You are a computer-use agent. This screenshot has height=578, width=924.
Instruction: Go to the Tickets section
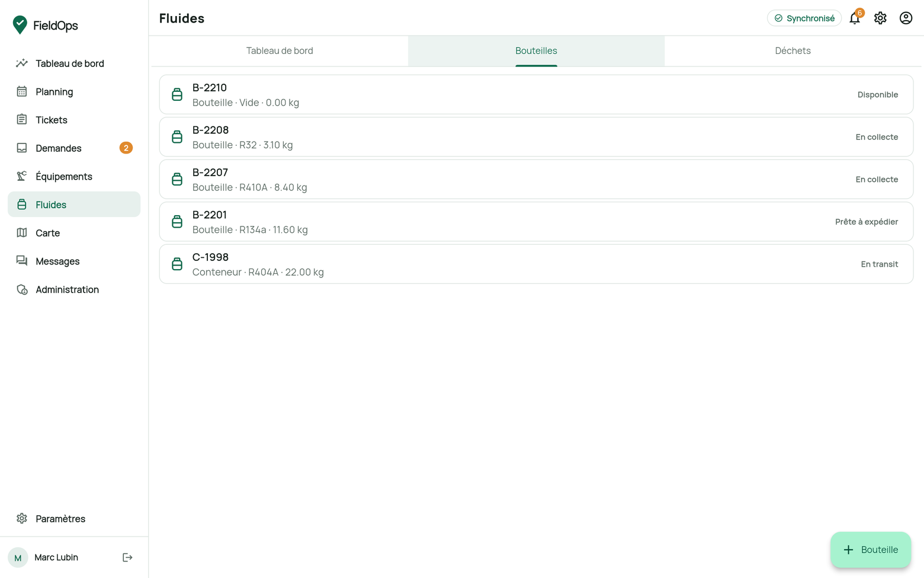point(74,120)
